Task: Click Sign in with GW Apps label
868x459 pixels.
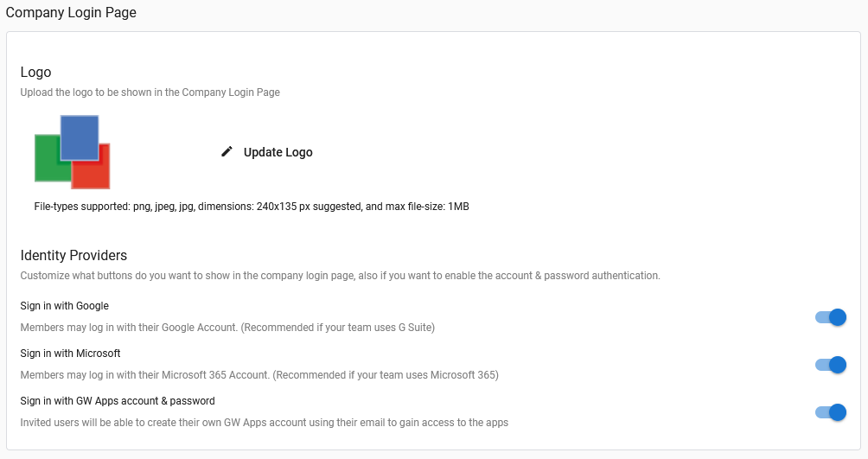Action: click(x=118, y=401)
